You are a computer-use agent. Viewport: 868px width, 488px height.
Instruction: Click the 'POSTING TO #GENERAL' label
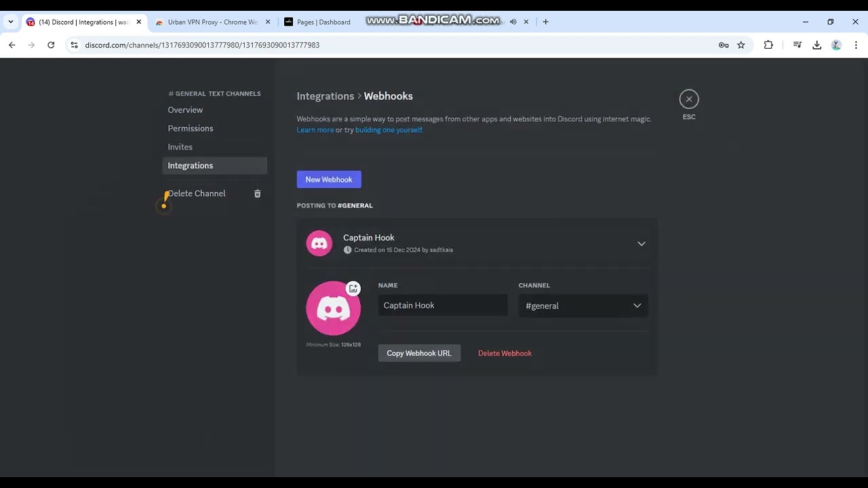pyautogui.click(x=334, y=205)
